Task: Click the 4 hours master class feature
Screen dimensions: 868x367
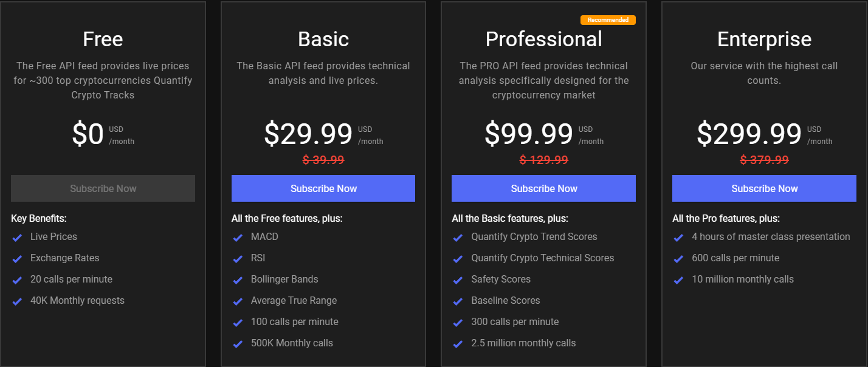Action: (771, 237)
